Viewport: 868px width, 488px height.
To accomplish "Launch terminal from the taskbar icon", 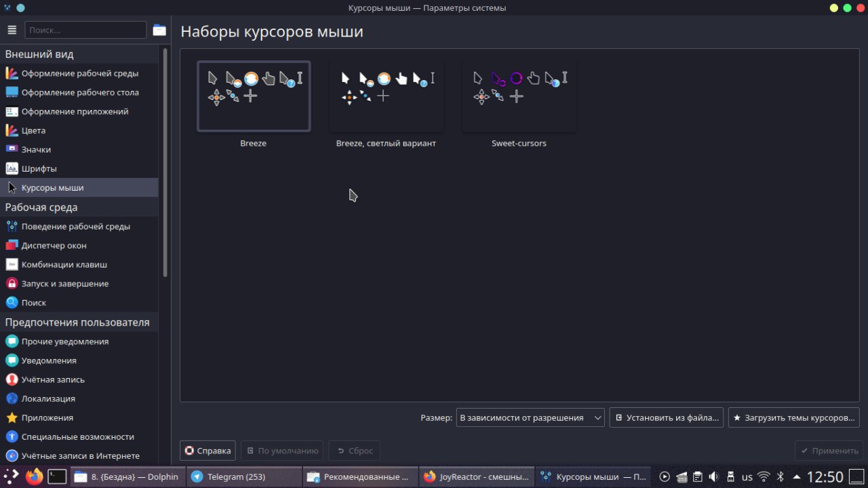I will click(x=57, y=476).
